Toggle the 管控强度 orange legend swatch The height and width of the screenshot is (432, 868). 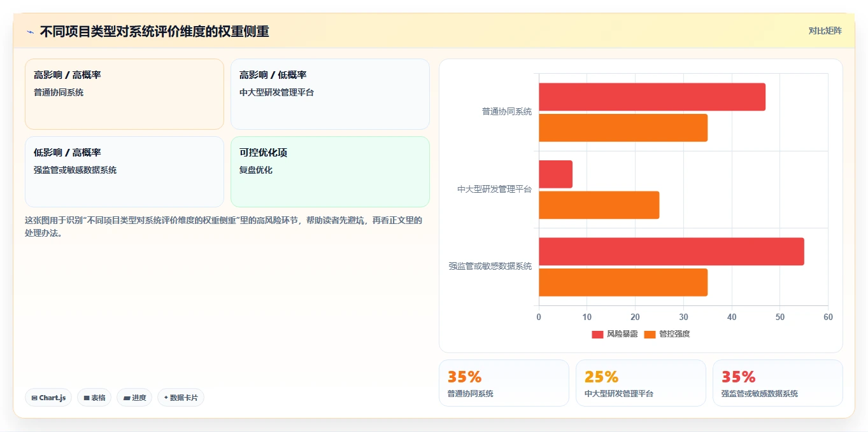click(650, 334)
